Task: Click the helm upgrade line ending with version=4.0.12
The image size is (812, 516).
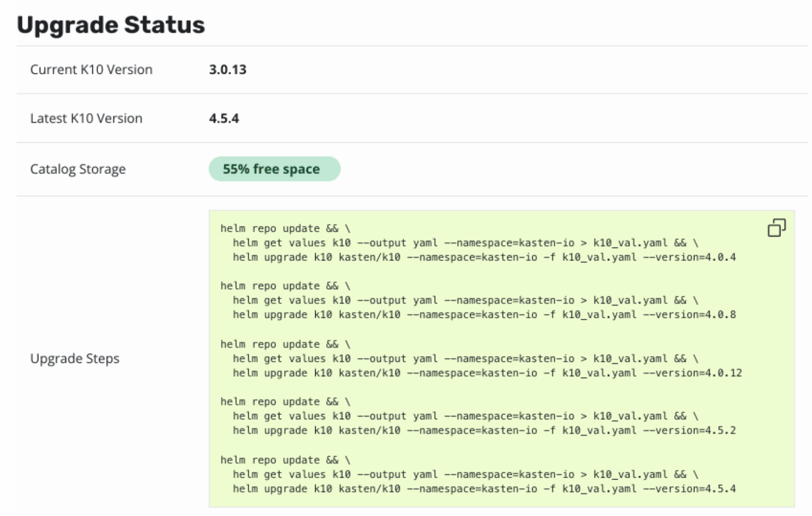Action: pos(487,373)
